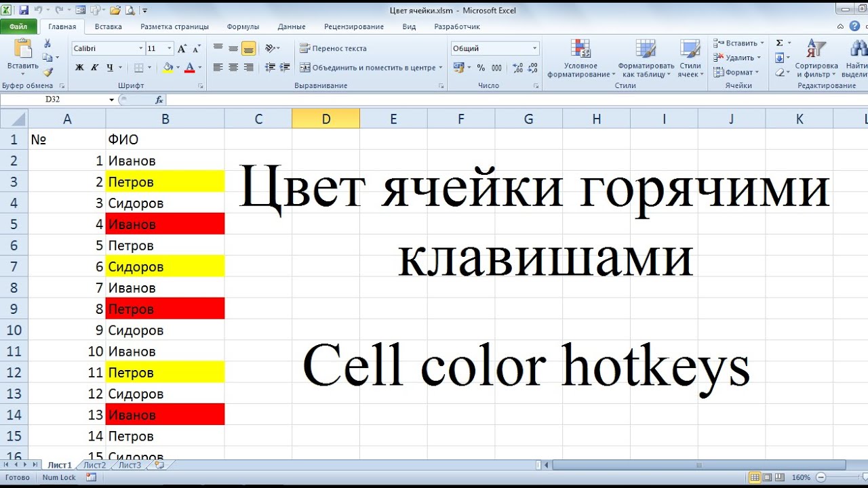Cut selection with the scissors icon
This screenshot has width=868, height=488.
pos(47,43)
